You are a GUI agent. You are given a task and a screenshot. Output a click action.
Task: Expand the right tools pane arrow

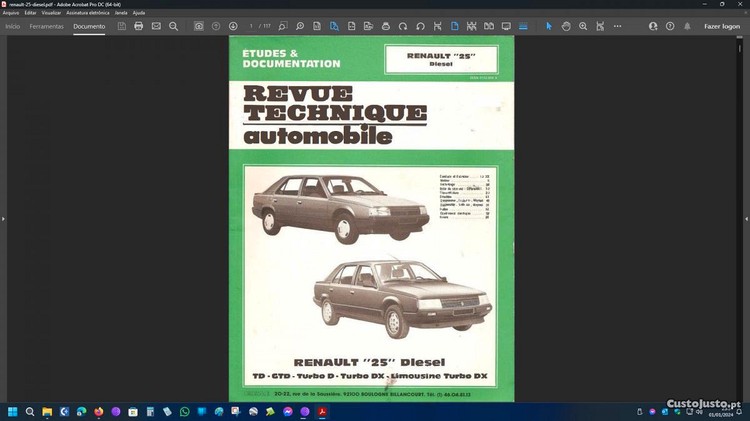point(746,218)
